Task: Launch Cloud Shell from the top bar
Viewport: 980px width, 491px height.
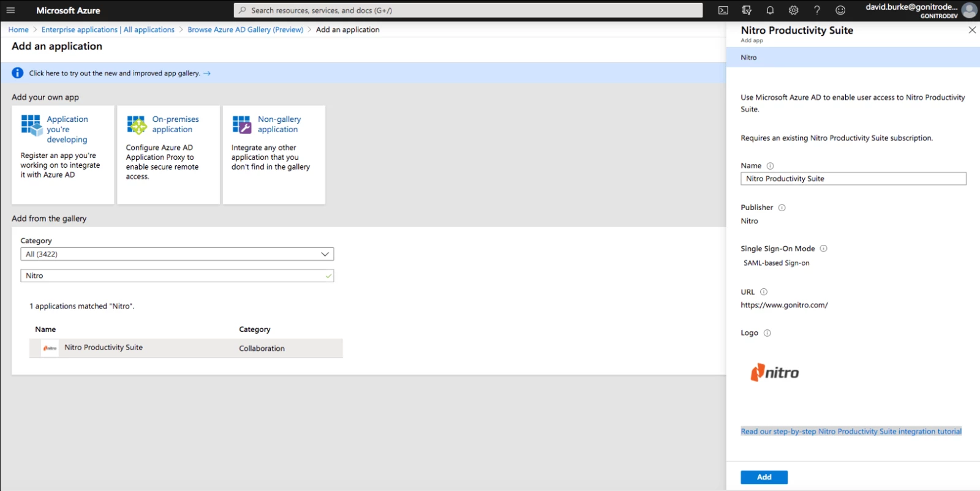Action: click(723, 10)
